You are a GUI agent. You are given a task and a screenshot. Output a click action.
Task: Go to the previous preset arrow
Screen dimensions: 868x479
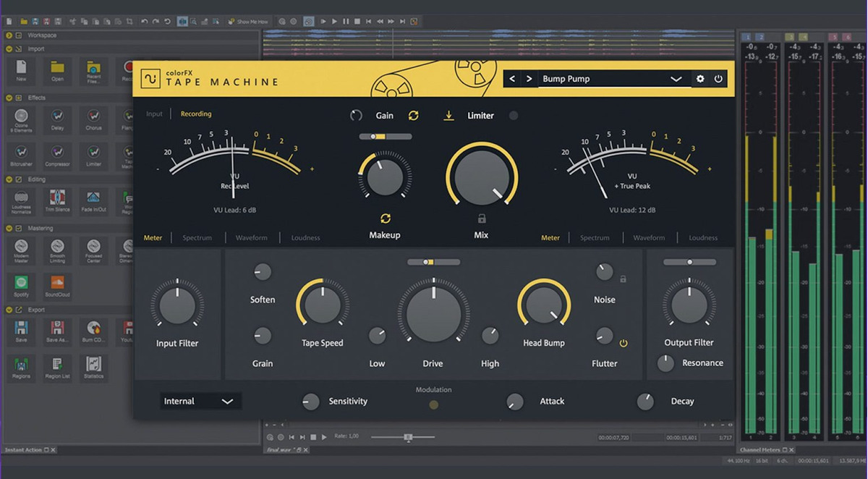pyautogui.click(x=513, y=79)
